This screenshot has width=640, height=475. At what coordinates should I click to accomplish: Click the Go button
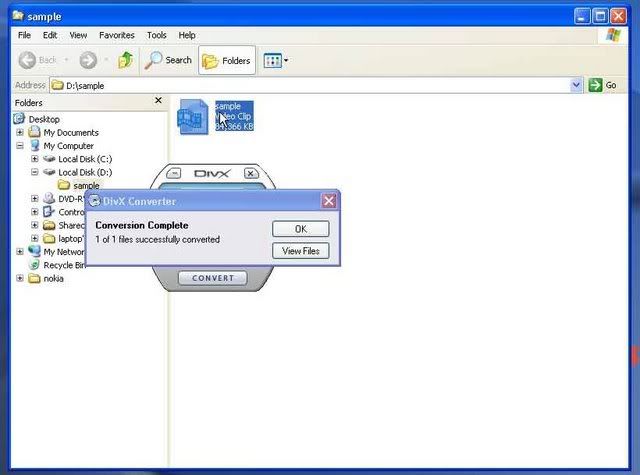click(602, 85)
